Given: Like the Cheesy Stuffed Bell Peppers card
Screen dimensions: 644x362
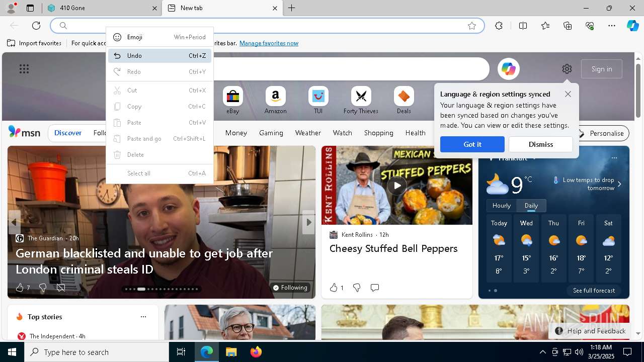Looking at the screenshot, I should click(x=334, y=288).
